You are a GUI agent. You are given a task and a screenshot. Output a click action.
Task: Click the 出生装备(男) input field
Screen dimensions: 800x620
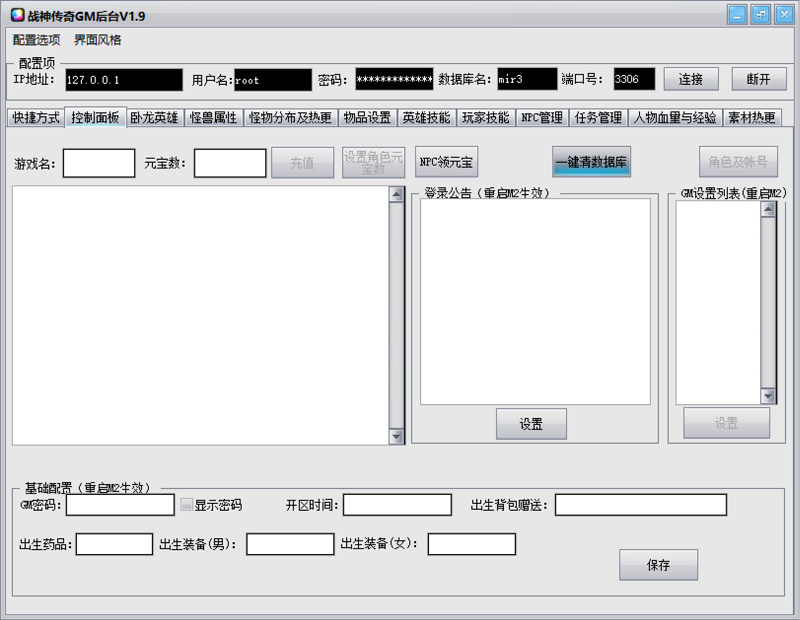coord(290,544)
